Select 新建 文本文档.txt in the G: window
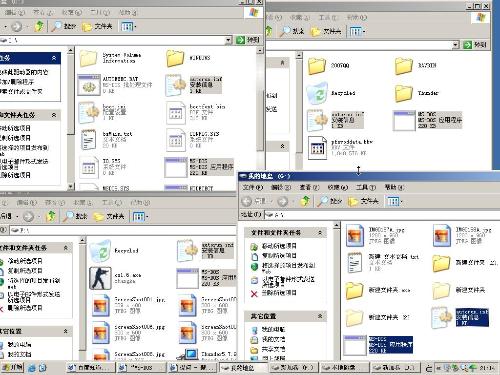Screen dimensions: 500x375 [x=355, y=262]
